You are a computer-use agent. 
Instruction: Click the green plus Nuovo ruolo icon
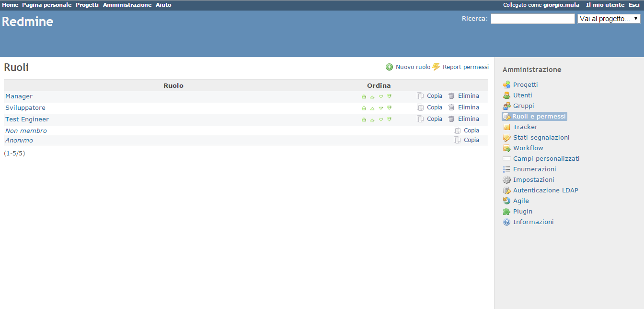pos(390,67)
